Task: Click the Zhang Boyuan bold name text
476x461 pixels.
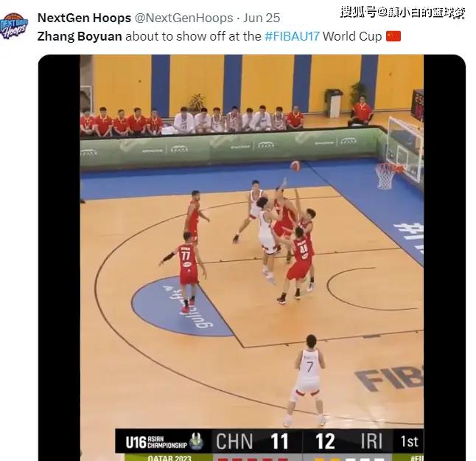Action: click(80, 36)
